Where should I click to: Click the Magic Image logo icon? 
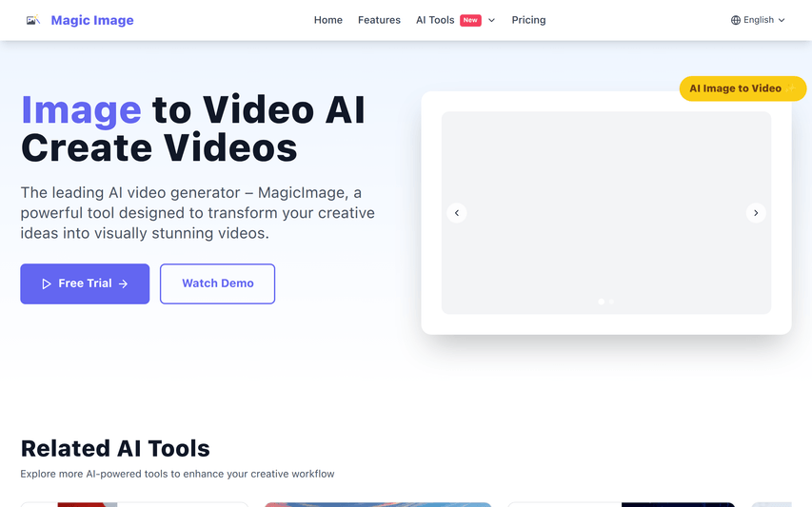click(33, 20)
